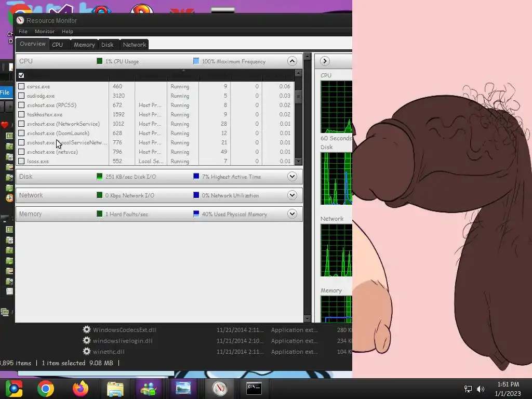Select the csrss.exe process name
Image resolution: width=532 pixels, height=399 pixels.
click(x=38, y=87)
